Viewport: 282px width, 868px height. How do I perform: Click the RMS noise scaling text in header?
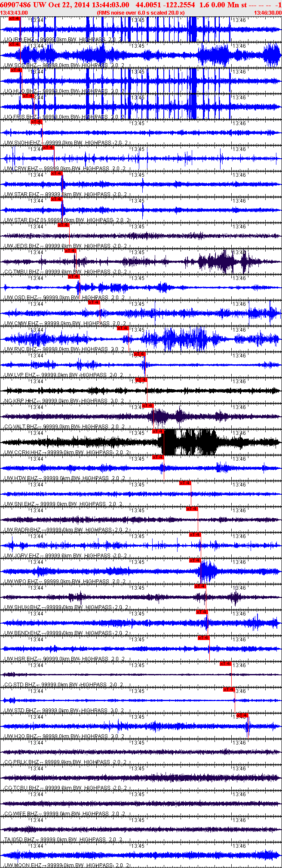click(x=141, y=13)
